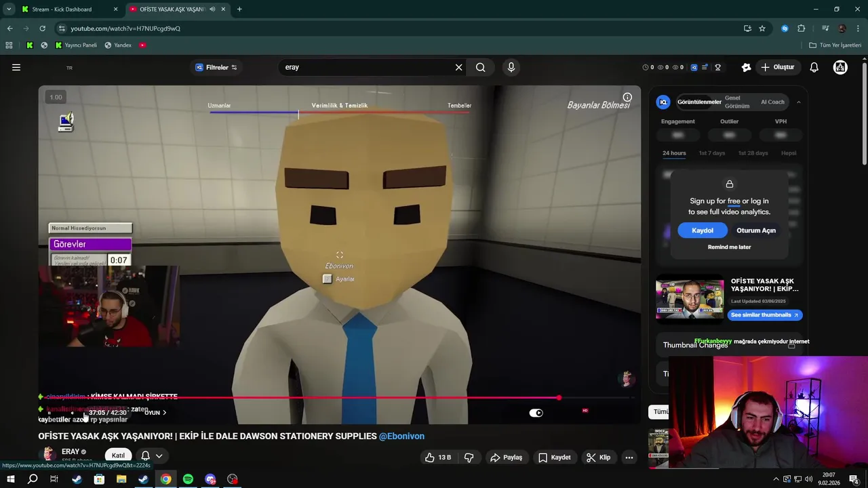868x488 pixels.
Task: Switch to Görüntülenmeler tab in vidIQ panel
Action: click(698, 102)
